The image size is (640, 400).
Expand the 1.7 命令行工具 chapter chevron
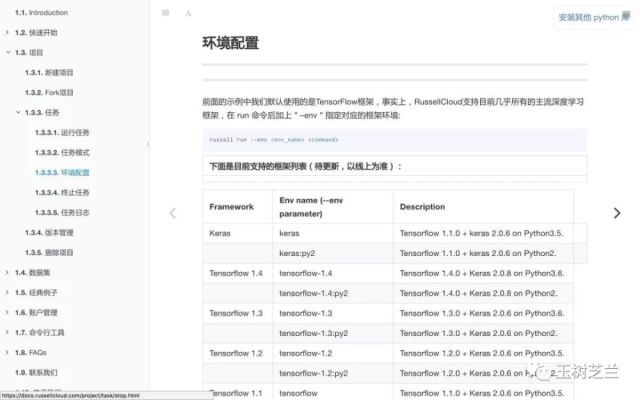(x=7, y=332)
